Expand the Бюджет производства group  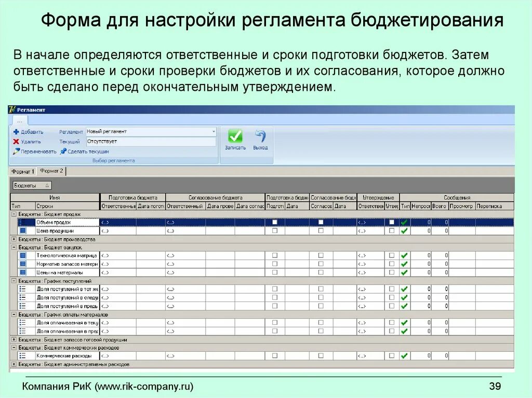[x=14, y=239]
